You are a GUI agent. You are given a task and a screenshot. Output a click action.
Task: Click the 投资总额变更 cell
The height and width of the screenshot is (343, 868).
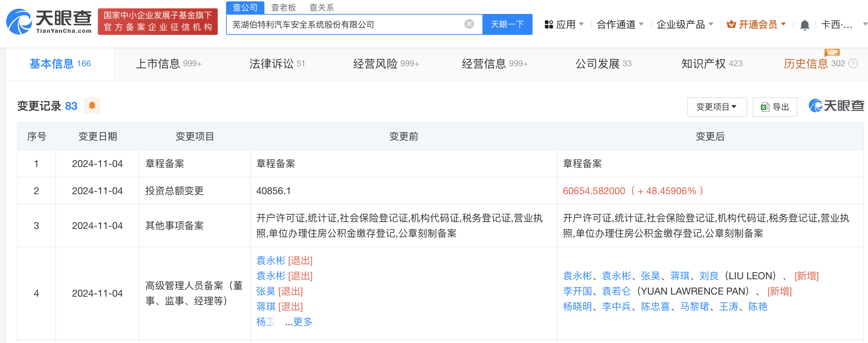coord(195,191)
